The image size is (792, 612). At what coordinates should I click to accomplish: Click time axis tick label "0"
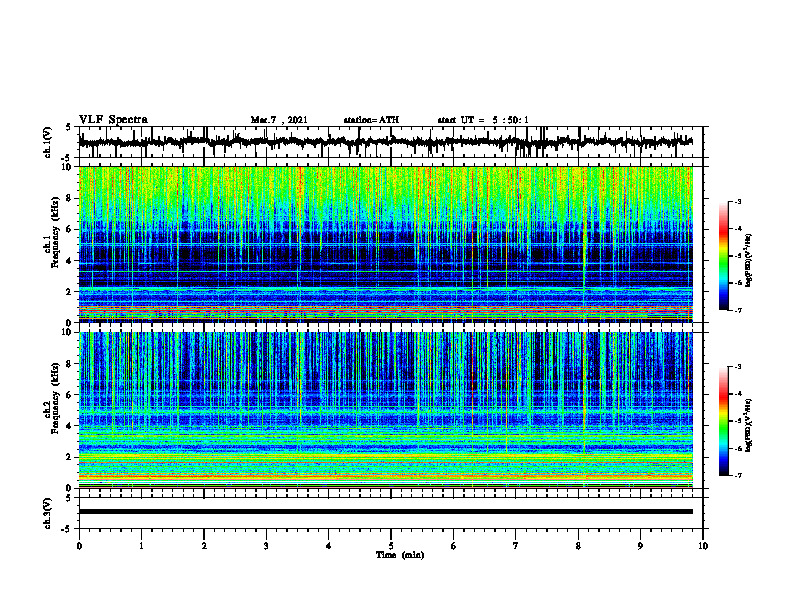pos(79,546)
